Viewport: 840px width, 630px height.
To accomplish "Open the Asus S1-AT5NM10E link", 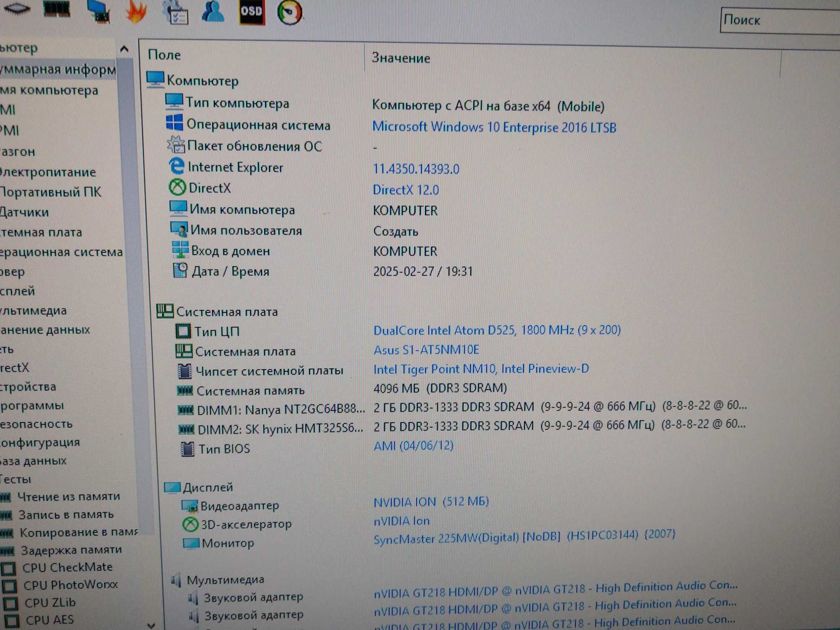I will pos(426,350).
